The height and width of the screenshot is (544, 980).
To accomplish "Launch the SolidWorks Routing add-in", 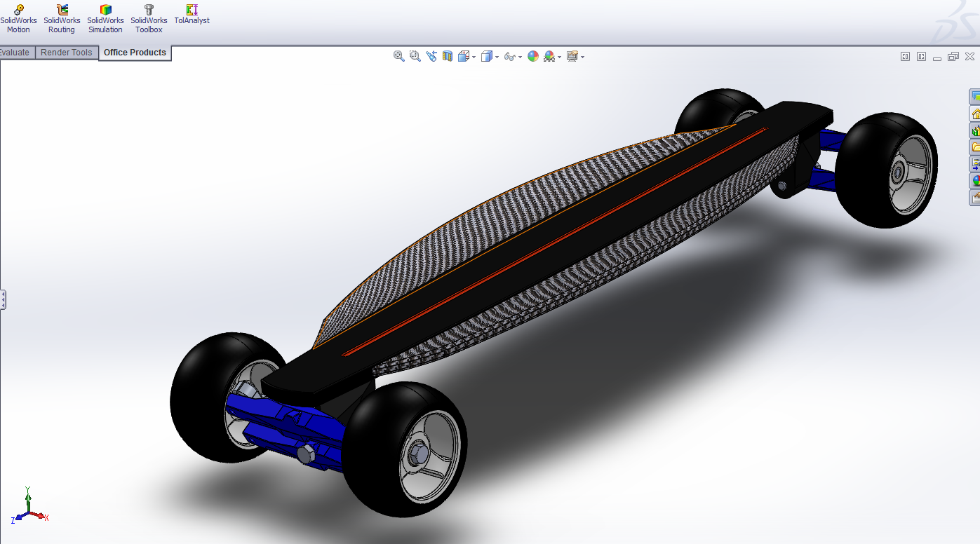I will click(x=62, y=19).
